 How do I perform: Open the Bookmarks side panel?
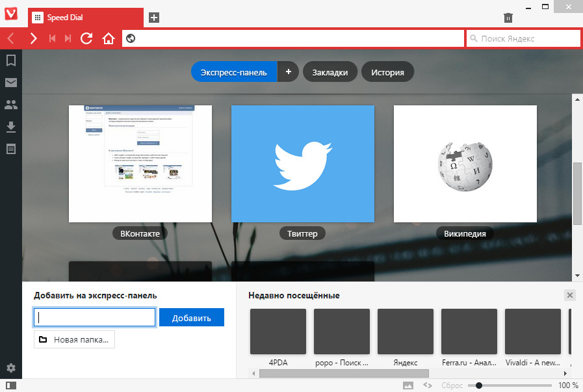(11, 60)
